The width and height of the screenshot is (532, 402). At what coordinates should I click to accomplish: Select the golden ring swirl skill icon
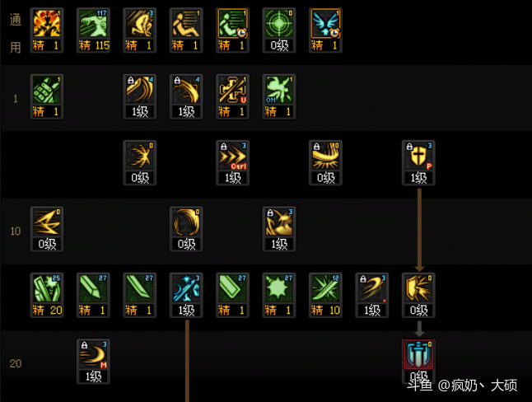point(186,222)
